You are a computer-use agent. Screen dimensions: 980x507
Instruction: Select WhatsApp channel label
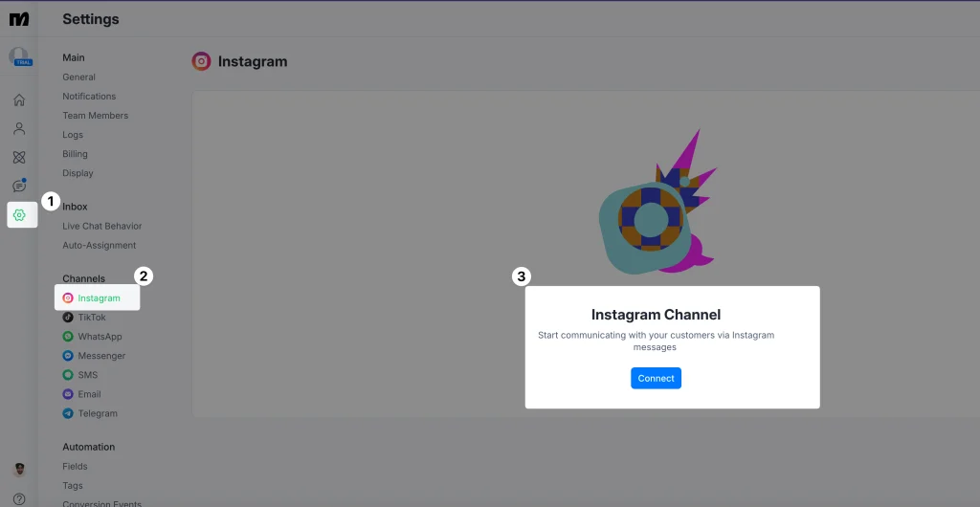click(x=100, y=337)
